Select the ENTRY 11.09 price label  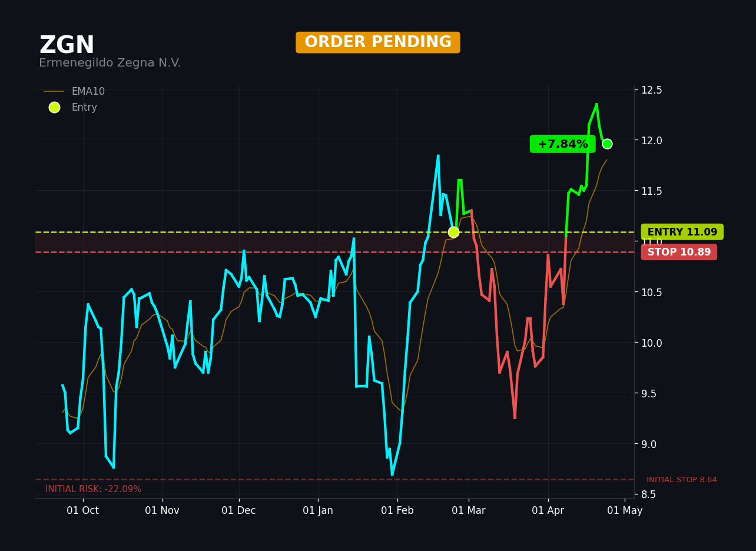[682, 232]
